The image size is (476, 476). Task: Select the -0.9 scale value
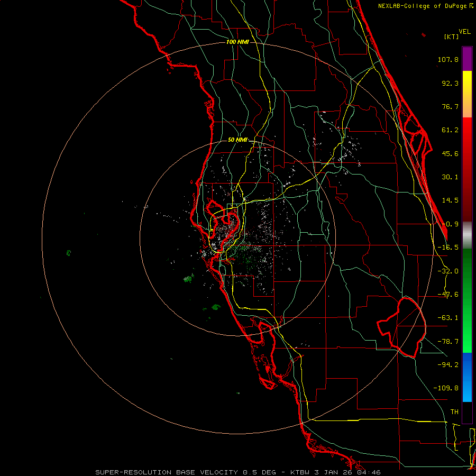450,224
